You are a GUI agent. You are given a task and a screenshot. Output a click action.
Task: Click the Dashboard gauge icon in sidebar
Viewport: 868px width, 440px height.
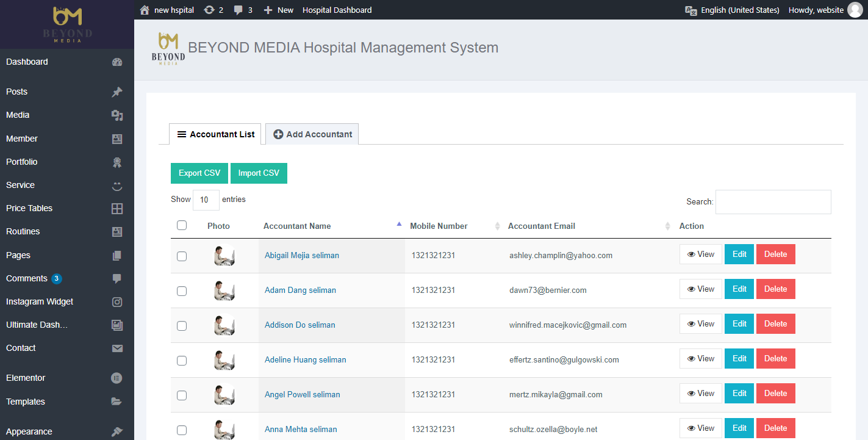tap(117, 62)
